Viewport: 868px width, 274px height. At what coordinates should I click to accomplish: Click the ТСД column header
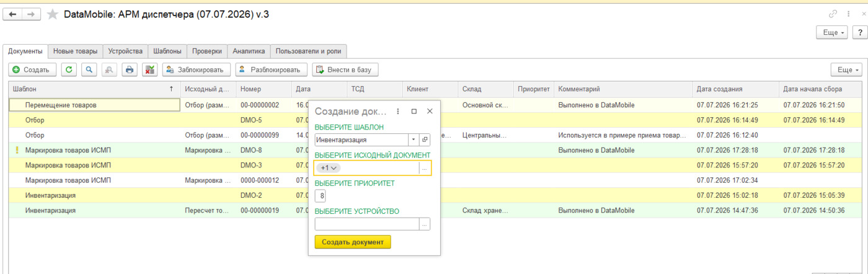(374, 89)
